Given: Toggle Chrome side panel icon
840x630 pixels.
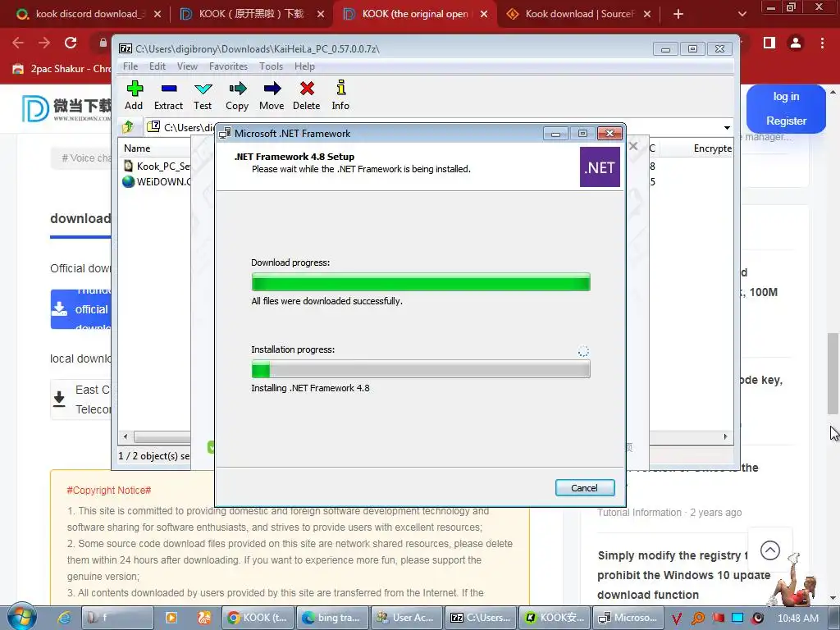Looking at the screenshot, I should 769,43.
